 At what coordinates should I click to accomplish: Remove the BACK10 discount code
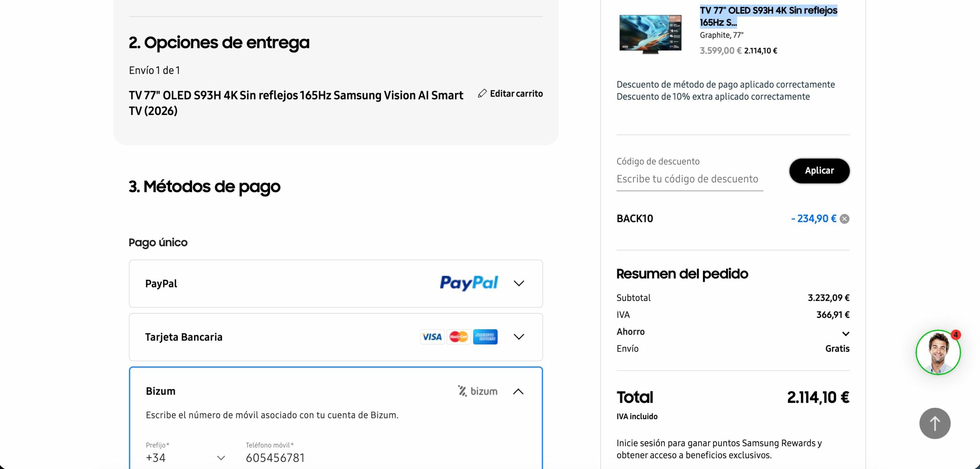[844, 219]
